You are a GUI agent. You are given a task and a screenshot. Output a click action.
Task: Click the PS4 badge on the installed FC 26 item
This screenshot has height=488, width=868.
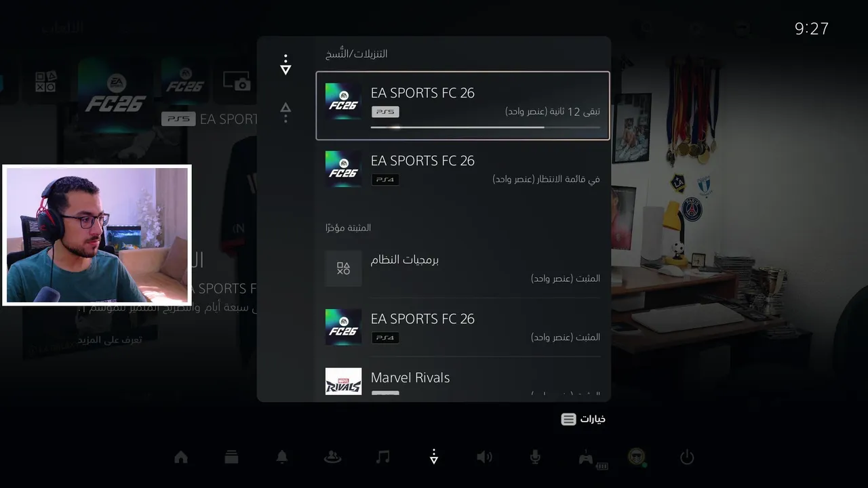coord(385,338)
